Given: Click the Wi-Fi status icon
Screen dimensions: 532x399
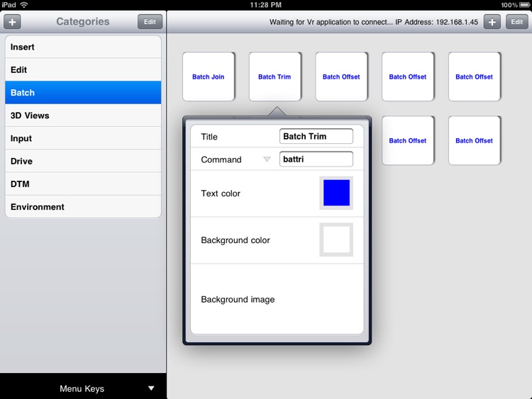Looking at the screenshot, I should coord(24,5).
